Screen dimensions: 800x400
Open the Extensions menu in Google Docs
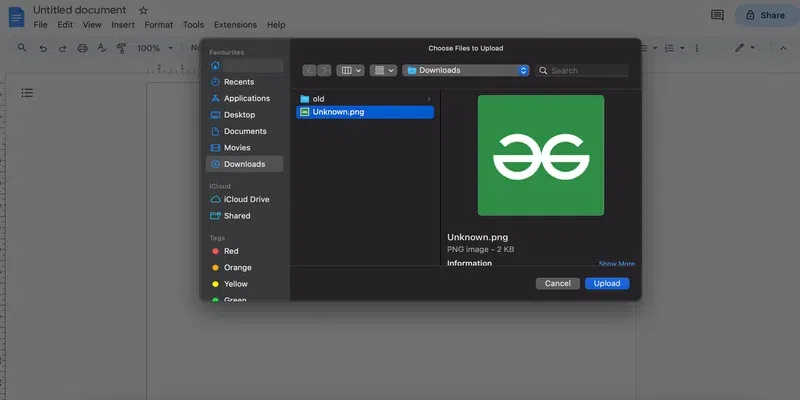pos(235,24)
